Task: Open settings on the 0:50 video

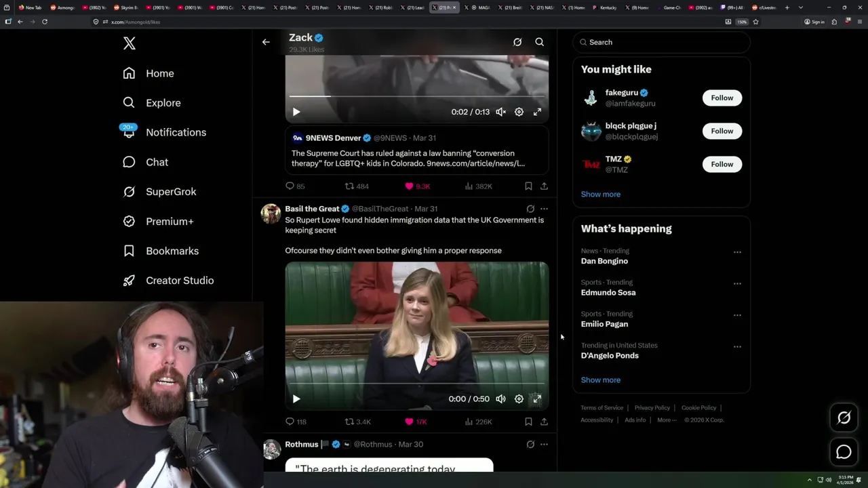Action: tap(519, 399)
